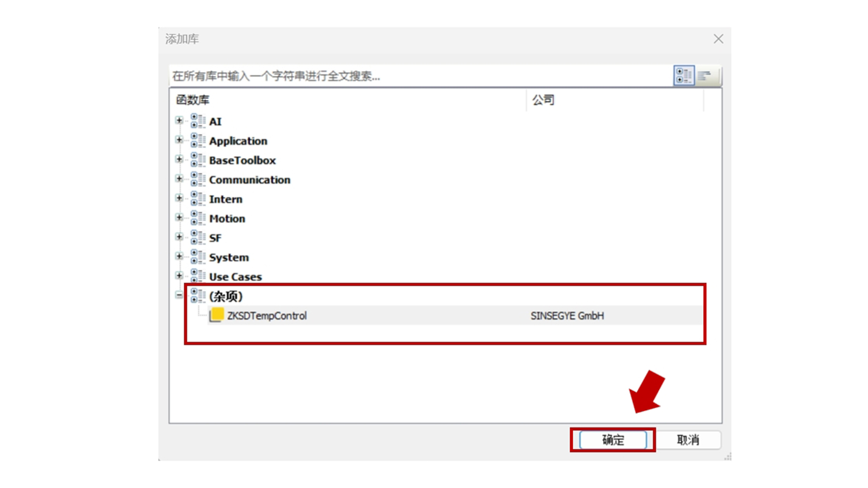Expand the Use Cases node
Viewport: 868px width, 488px height.
coord(179,275)
